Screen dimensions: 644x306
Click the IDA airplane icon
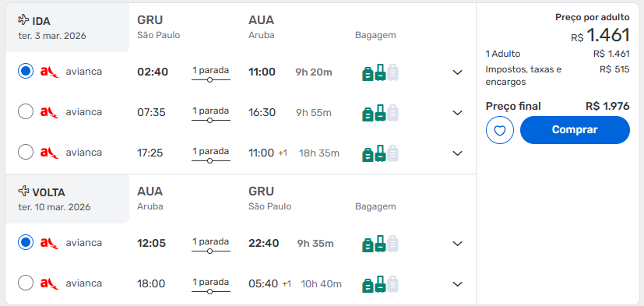pos(24,19)
